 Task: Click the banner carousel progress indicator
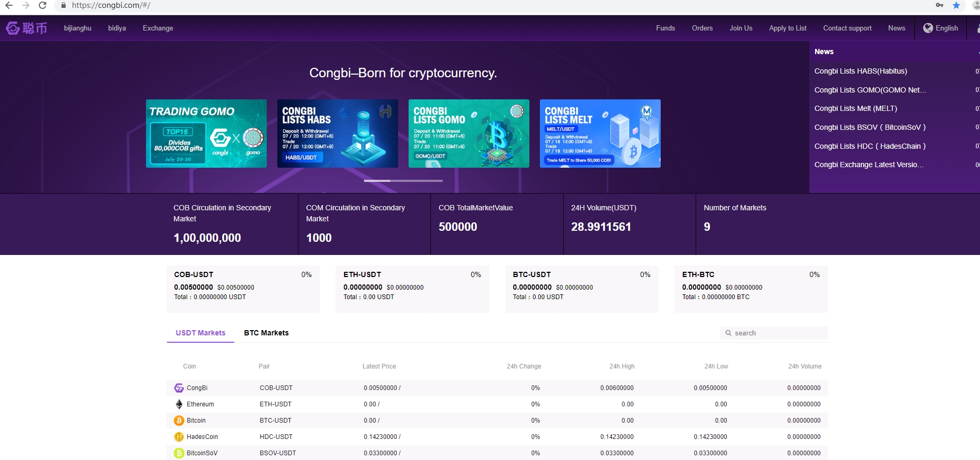403,180
